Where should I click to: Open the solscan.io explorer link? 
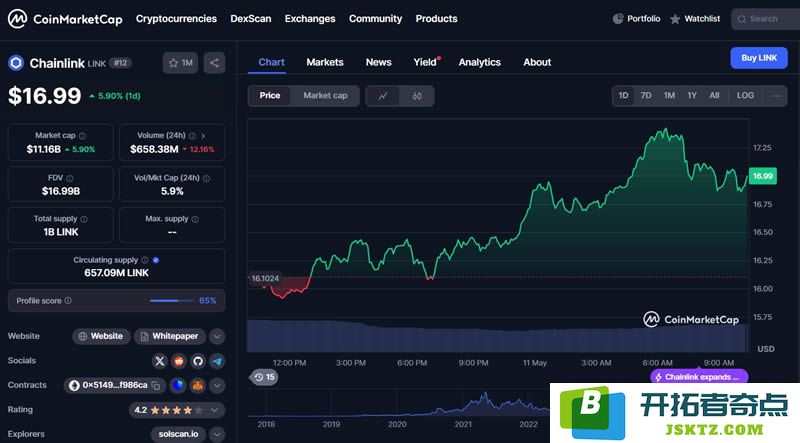click(178, 434)
